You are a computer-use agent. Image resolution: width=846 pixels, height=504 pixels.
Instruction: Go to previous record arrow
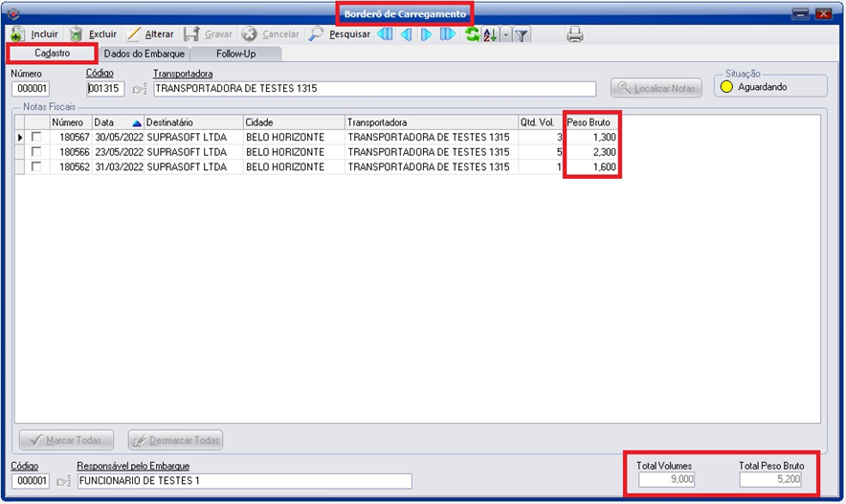(x=406, y=34)
